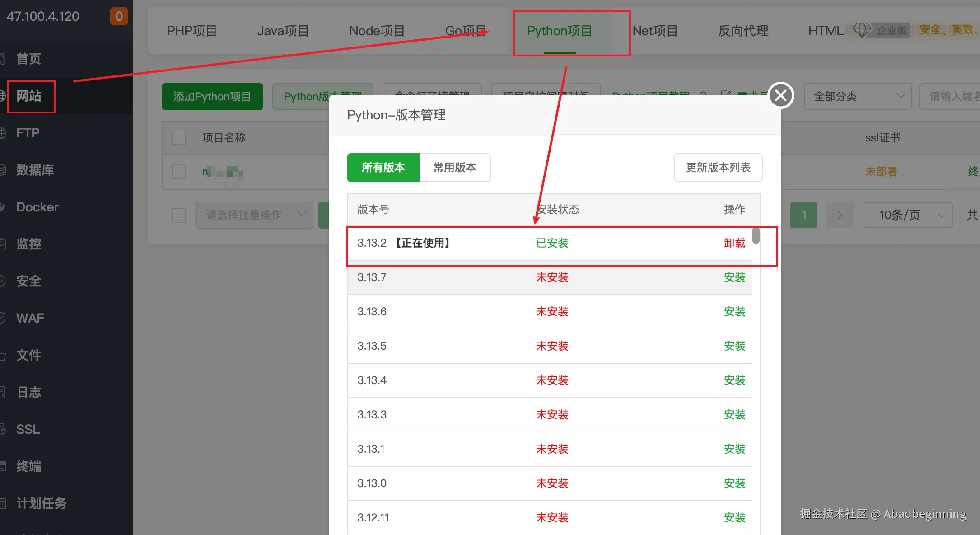Open the 全部分类 category dropdown
Viewport: 980px width, 535px height.
point(857,96)
